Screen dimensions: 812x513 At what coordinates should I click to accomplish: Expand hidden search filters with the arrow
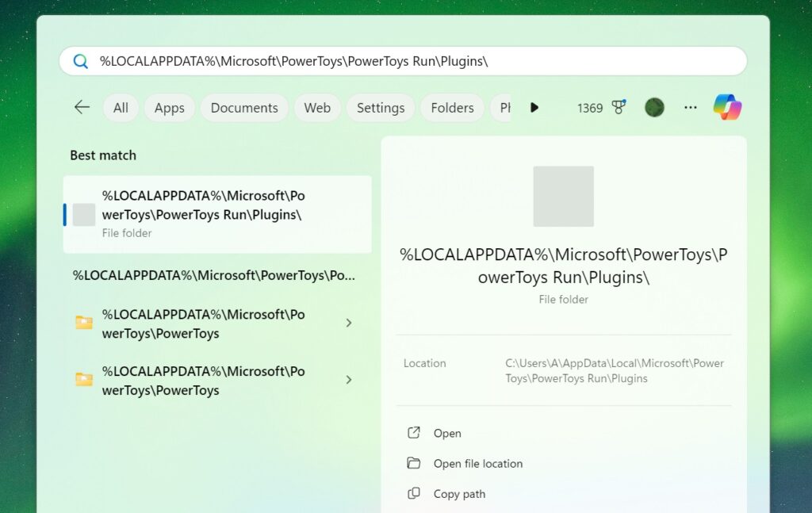534,107
